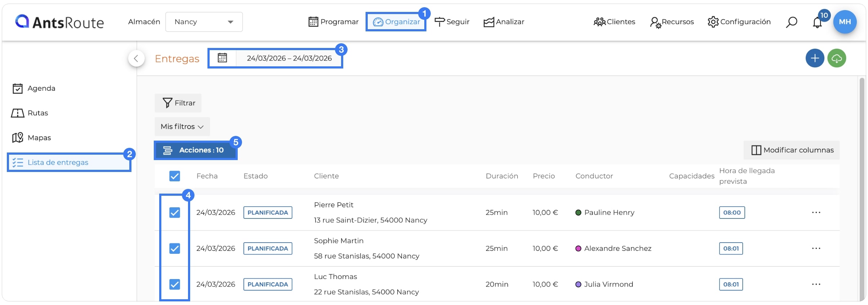The height and width of the screenshot is (305, 868).
Task: Sort by the Precio column header
Action: pyautogui.click(x=544, y=176)
